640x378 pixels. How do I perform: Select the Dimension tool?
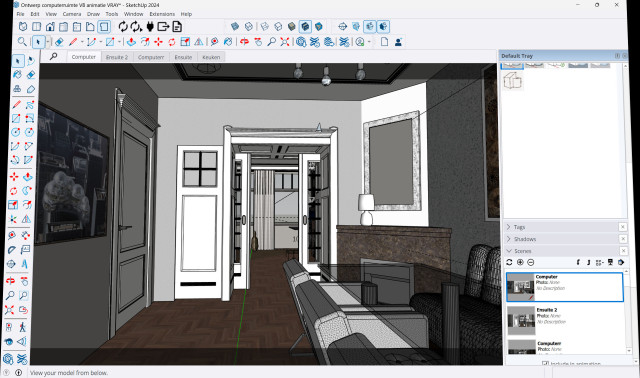(x=25, y=236)
